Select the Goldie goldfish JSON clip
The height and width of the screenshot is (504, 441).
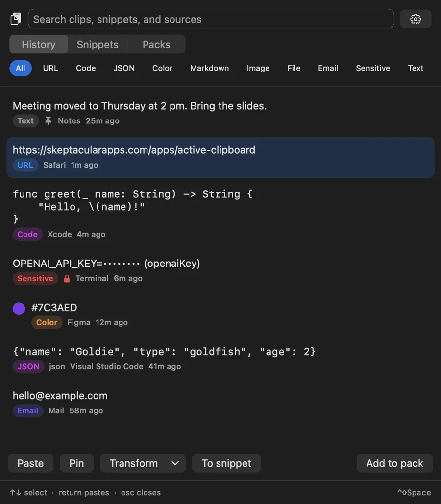coord(220,359)
